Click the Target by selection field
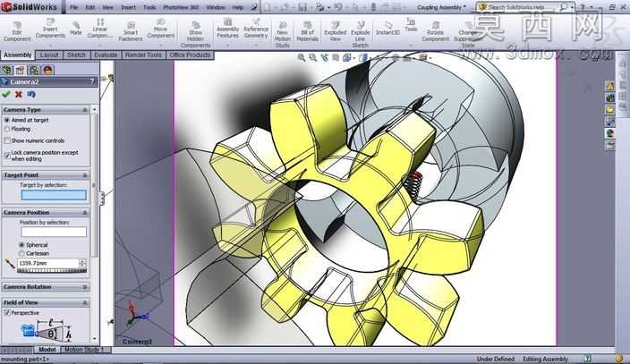The width and height of the screenshot is (630, 364). (x=54, y=195)
